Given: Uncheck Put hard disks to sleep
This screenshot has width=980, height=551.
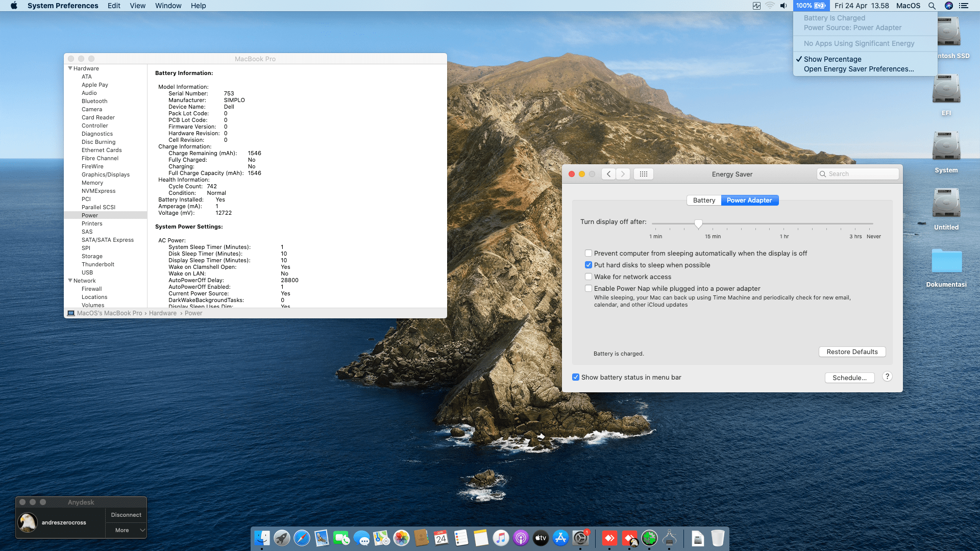Looking at the screenshot, I should tap(589, 265).
